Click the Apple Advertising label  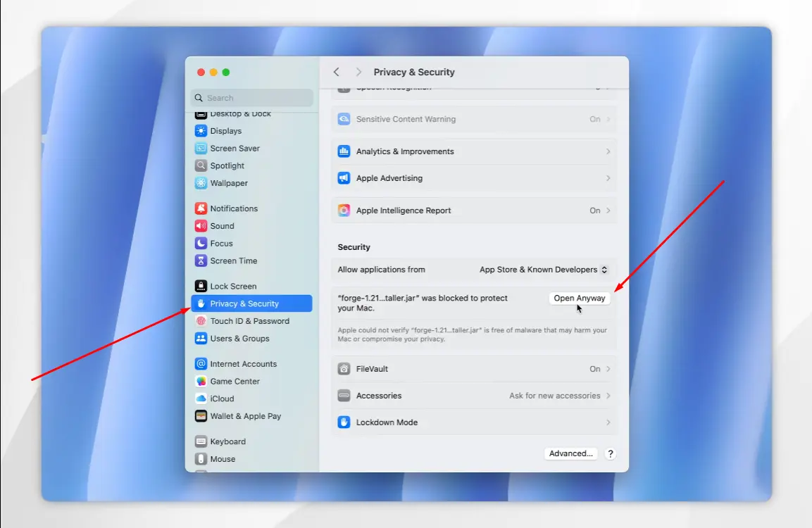click(x=389, y=178)
